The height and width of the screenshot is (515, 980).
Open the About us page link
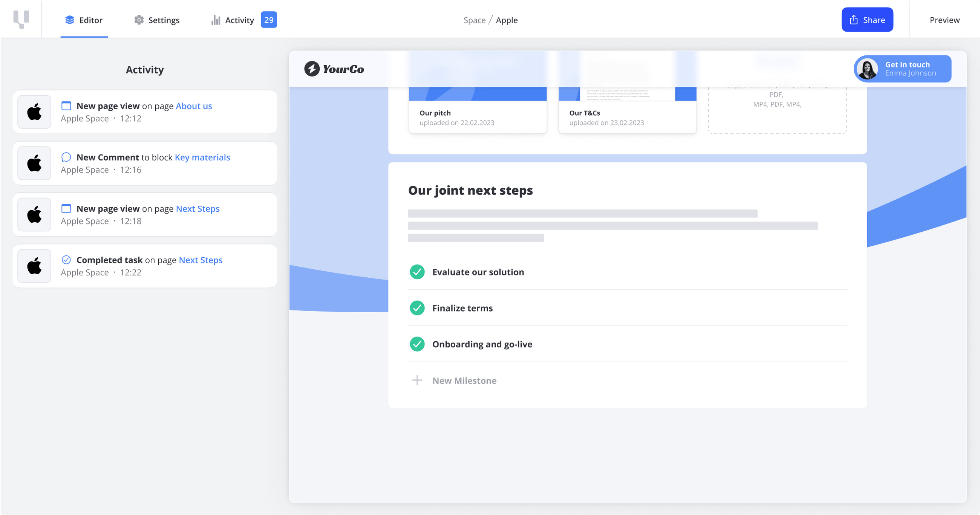tap(194, 106)
